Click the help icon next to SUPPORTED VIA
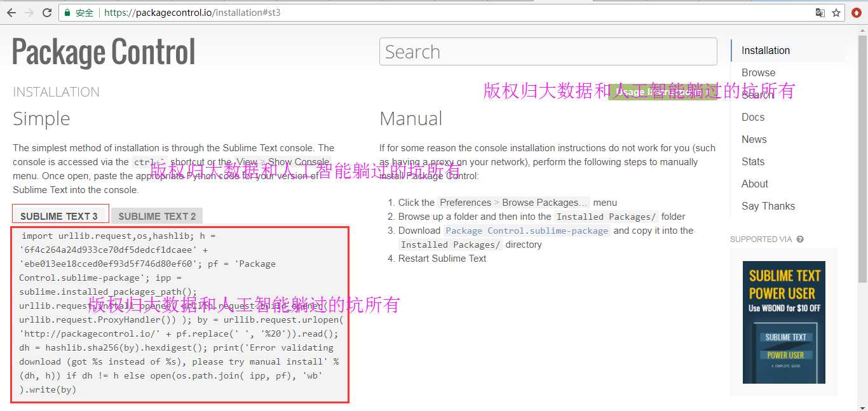 point(800,239)
